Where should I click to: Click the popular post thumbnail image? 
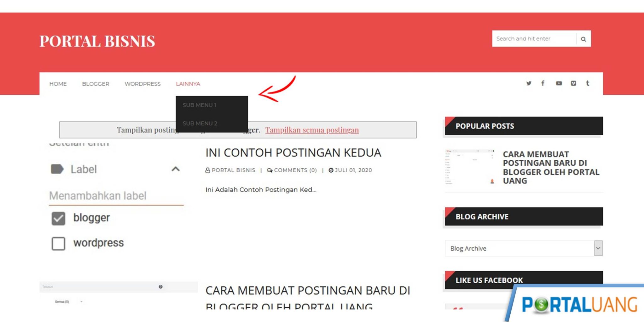click(470, 167)
